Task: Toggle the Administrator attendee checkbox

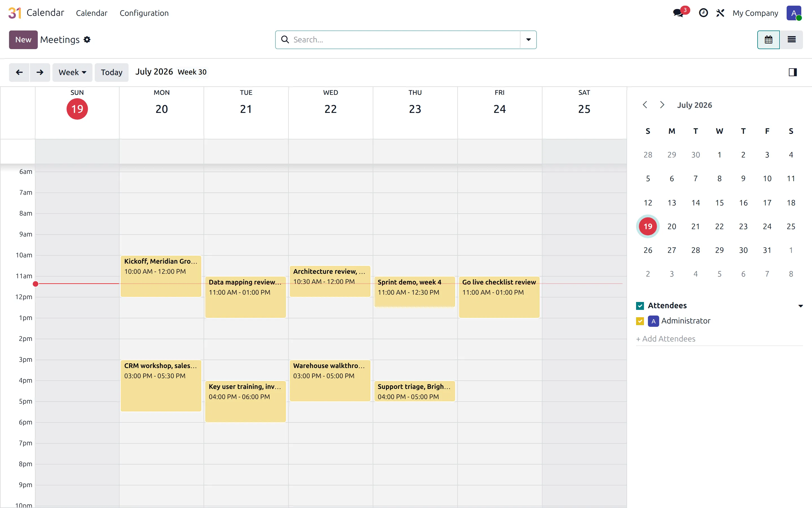Action: [x=640, y=321]
